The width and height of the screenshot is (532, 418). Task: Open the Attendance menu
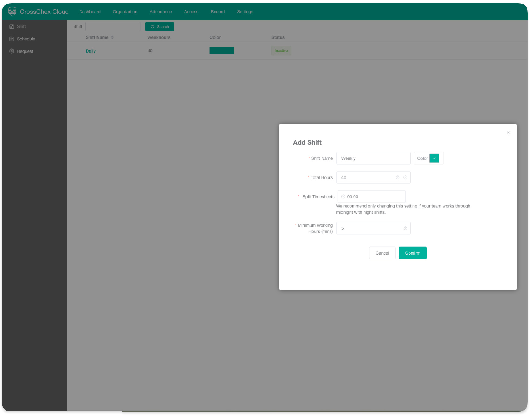point(161,12)
